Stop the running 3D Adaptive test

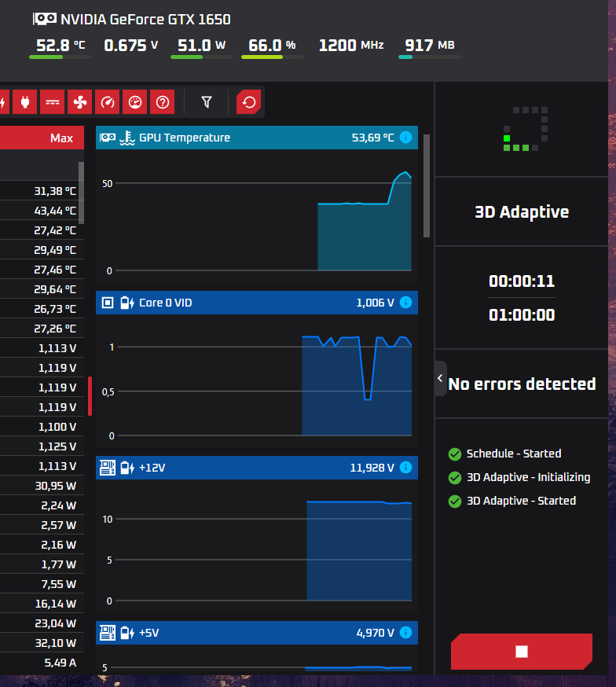coord(522,652)
